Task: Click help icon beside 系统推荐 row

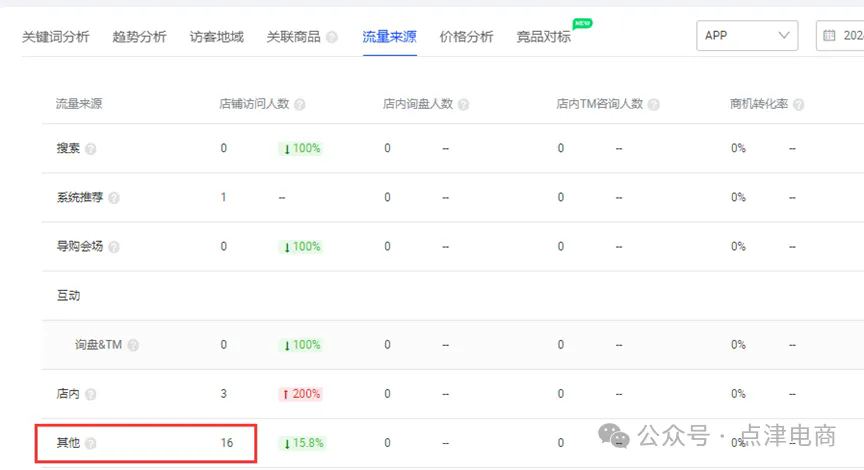Action: 114,198
